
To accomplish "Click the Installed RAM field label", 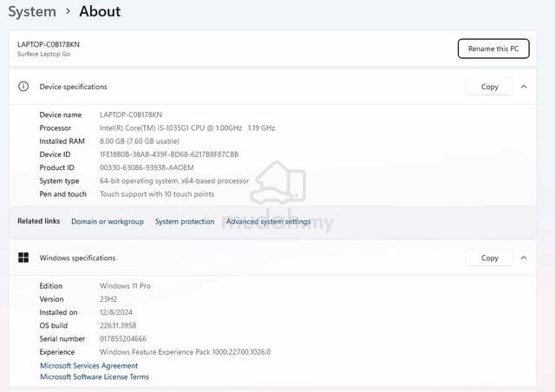I will point(62,141).
